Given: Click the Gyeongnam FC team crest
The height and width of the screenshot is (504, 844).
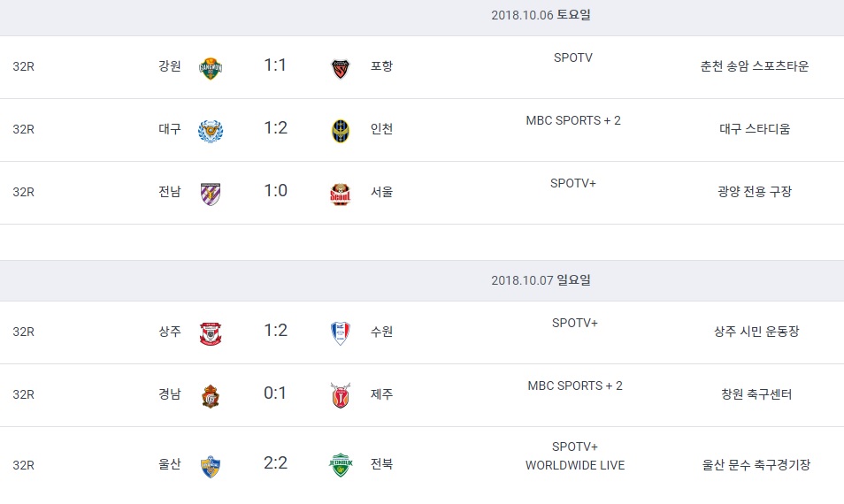Looking at the screenshot, I should pyautogui.click(x=211, y=396).
